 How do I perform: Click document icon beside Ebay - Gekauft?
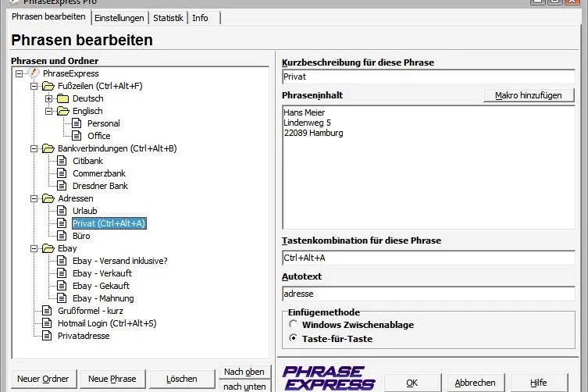point(62,286)
